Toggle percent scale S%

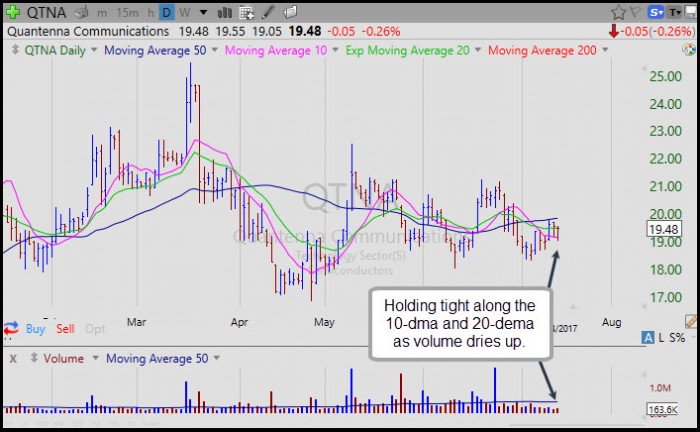677,338
